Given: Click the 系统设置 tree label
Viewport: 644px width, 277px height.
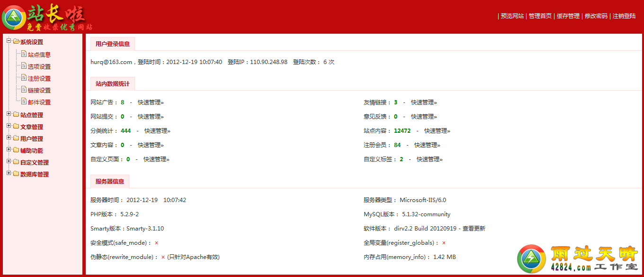Looking at the screenshot, I should (x=32, y=42).
